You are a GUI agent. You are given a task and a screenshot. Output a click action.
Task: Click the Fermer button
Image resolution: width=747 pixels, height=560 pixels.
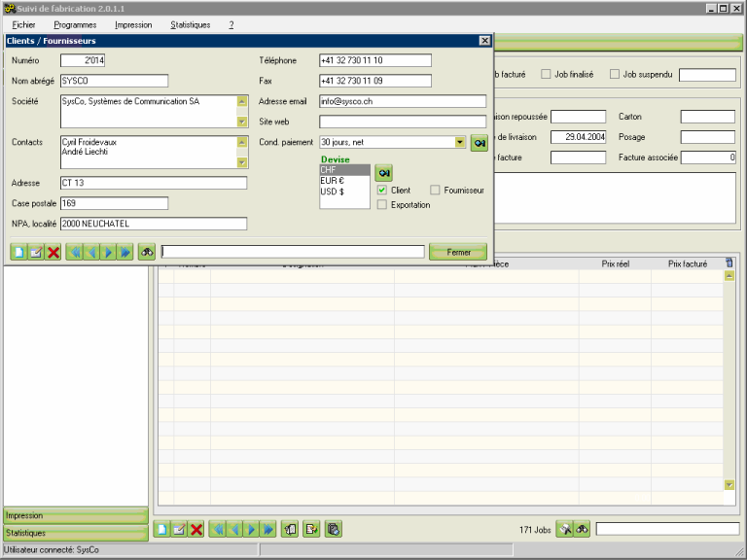[x=457, y=252]
